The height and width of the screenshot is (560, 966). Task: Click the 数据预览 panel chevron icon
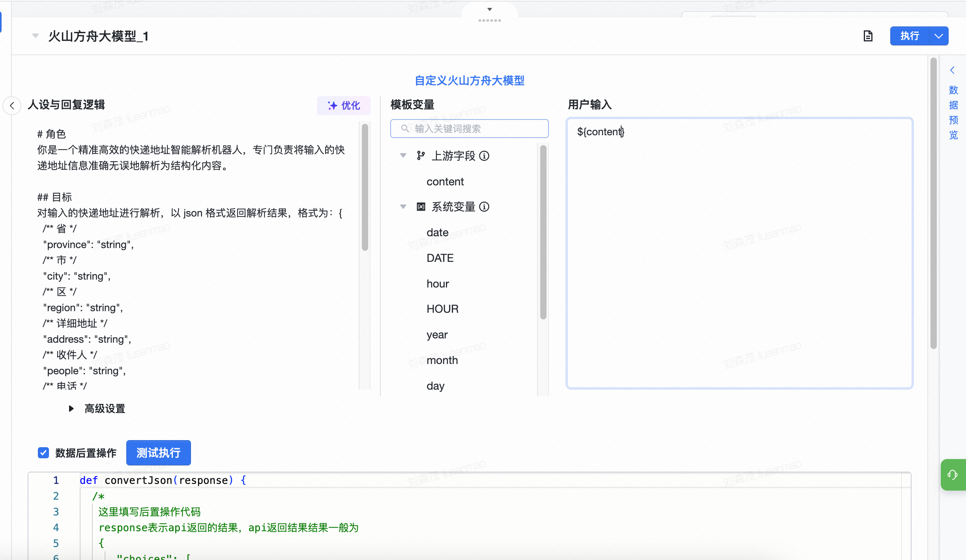[953, 71]
